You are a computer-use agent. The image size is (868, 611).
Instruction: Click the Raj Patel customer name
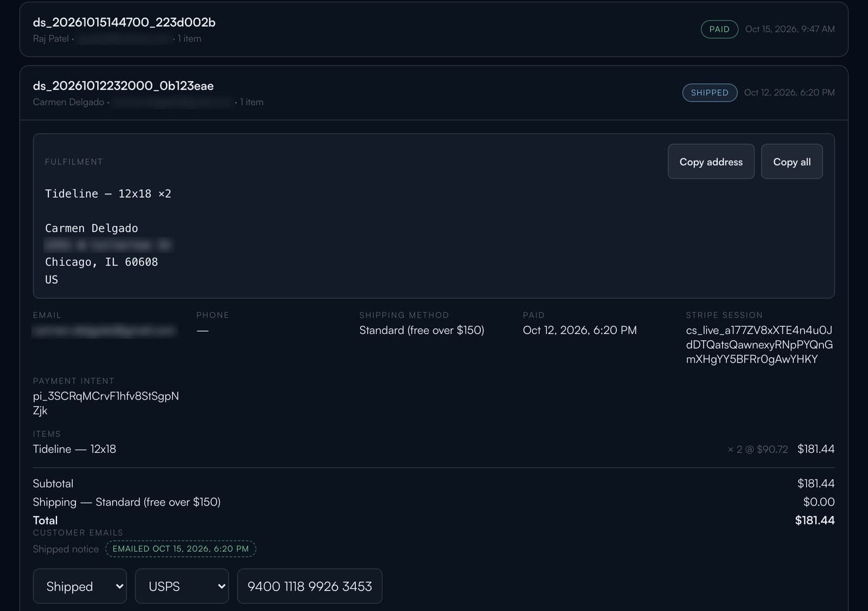click(x=51, y=38)
